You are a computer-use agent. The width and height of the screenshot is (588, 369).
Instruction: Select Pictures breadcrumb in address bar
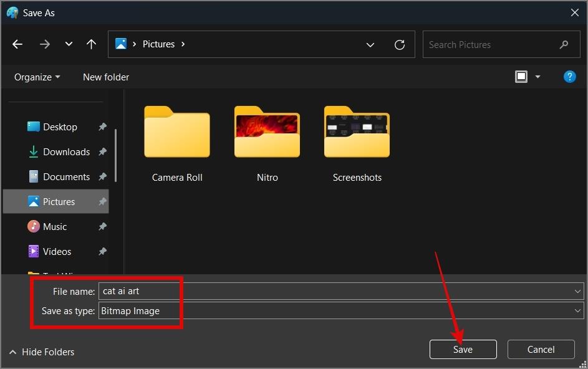point(158,44)
